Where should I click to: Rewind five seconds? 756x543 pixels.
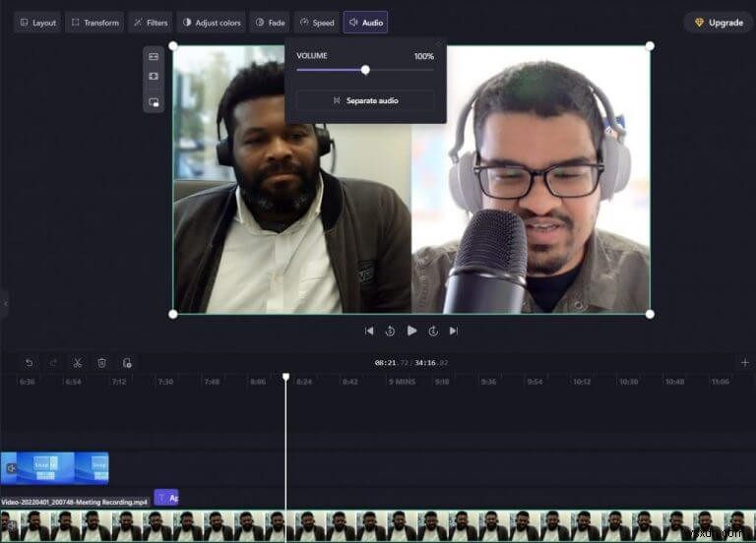click(x=390, y=331)
